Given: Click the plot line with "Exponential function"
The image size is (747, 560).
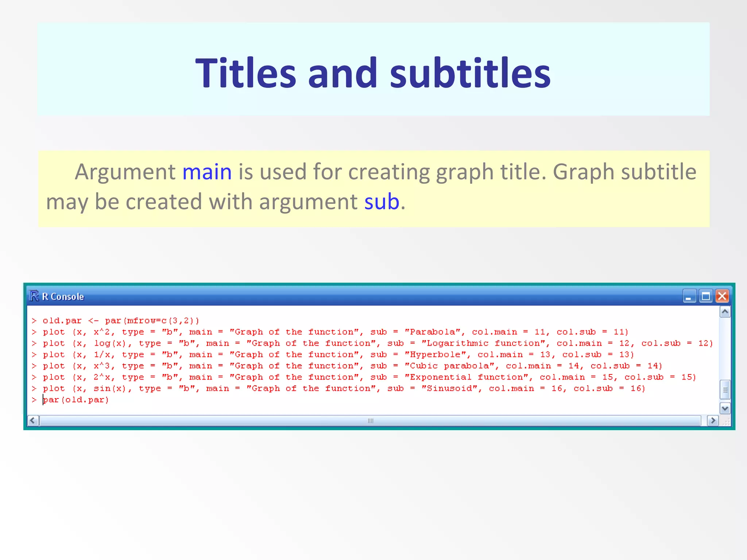Looking at the screenshot, I should [364, 377].
